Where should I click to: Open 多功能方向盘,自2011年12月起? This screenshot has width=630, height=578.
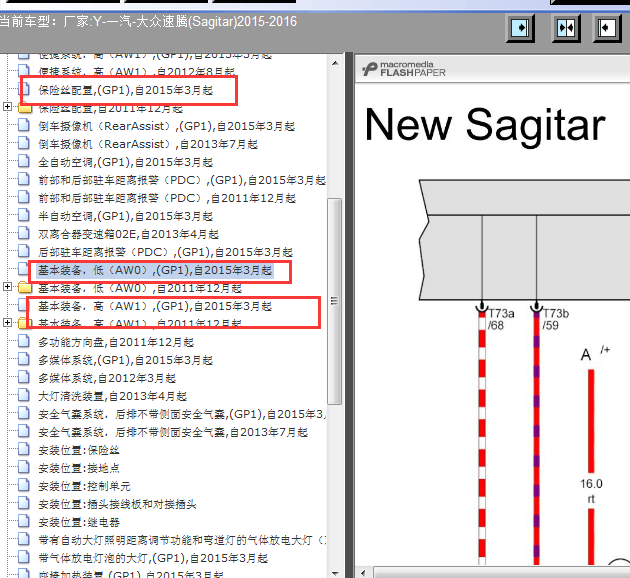coord(116,342)
